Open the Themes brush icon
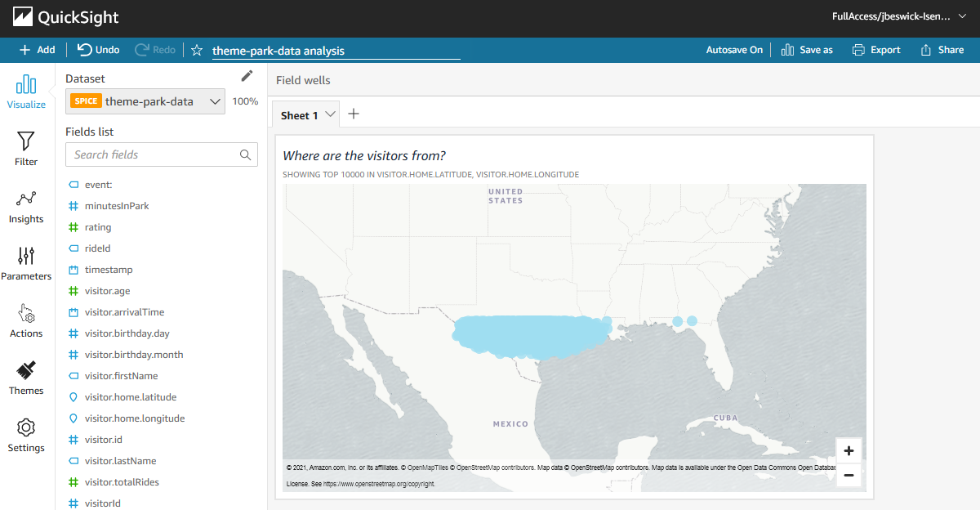Viewport: 980px width, 510px height. tap(26, 370)
